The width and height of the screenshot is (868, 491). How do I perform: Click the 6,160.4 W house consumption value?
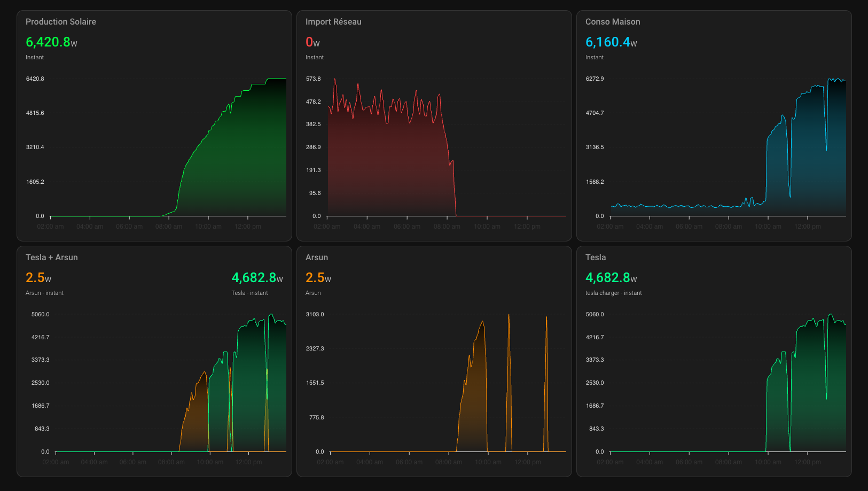click(x=611, y=42)
